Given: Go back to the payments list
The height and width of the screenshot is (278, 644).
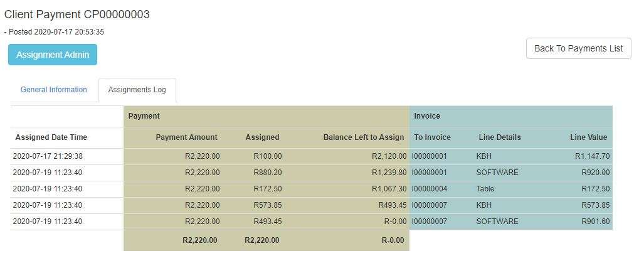Looking at the screenshot, I should [x=578, y=48].
